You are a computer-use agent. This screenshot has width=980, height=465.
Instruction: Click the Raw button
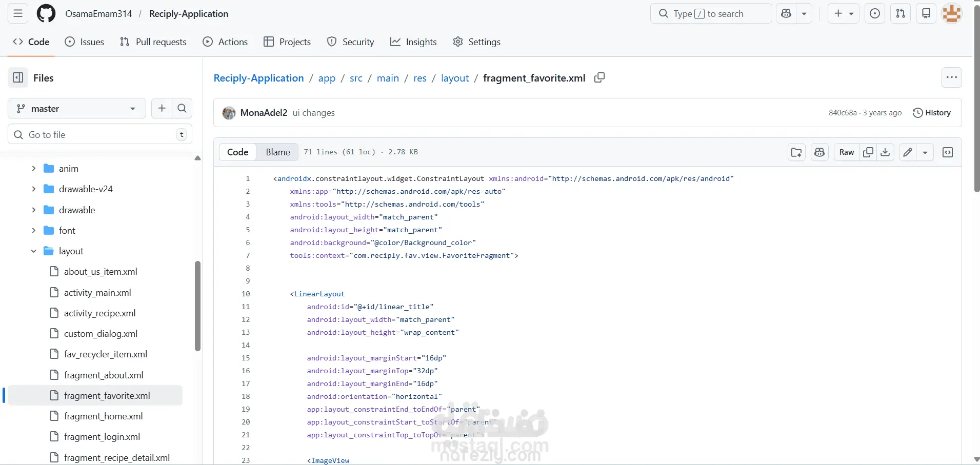(x=847, y=152)
